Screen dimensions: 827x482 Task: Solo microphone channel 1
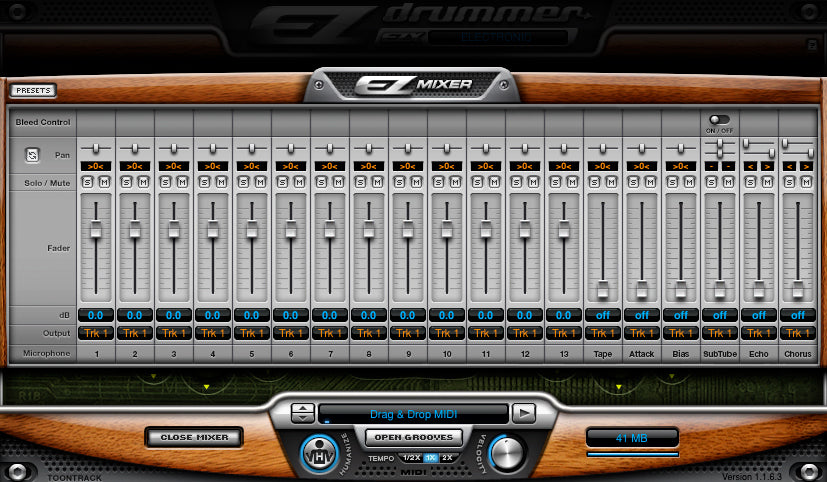pos(90,182)
